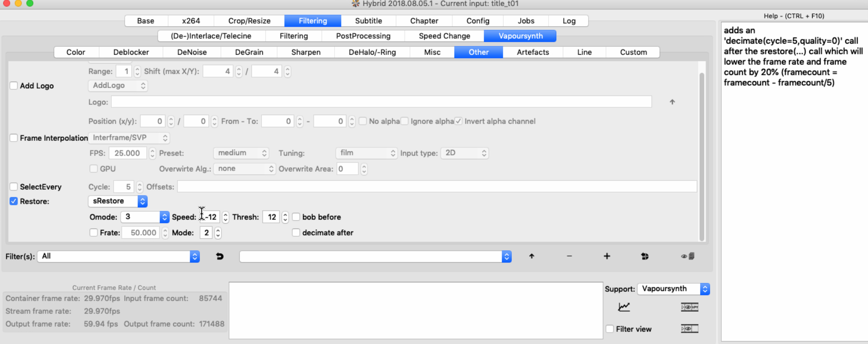Screen dimensions: 868x344
Task: Open the Artefacts filter tab
Action: 533,52
